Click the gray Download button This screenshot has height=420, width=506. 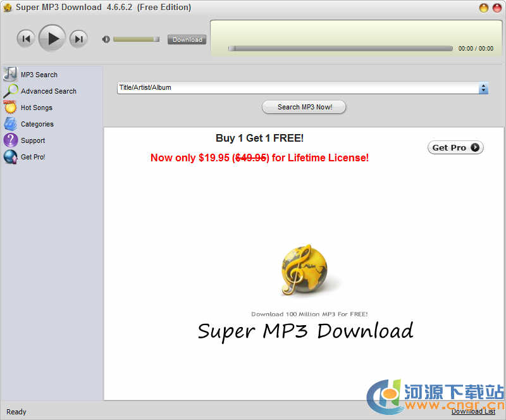(187, 40)
